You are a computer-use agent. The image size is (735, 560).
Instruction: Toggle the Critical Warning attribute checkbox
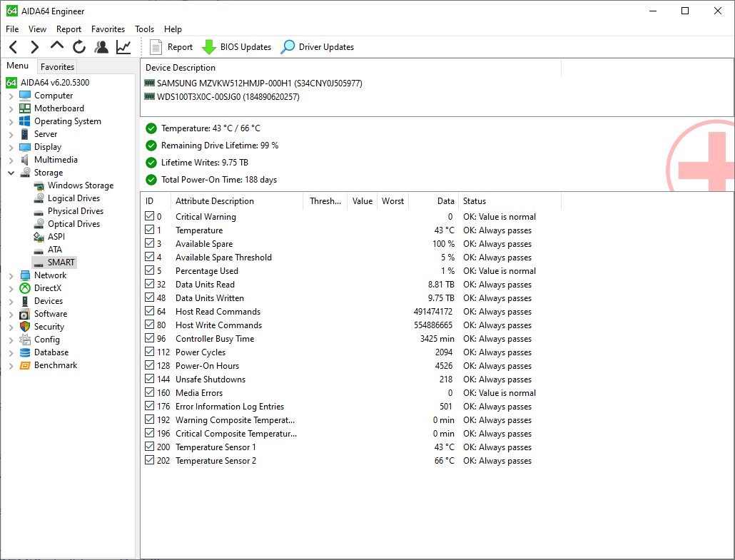tap(150, 216)
